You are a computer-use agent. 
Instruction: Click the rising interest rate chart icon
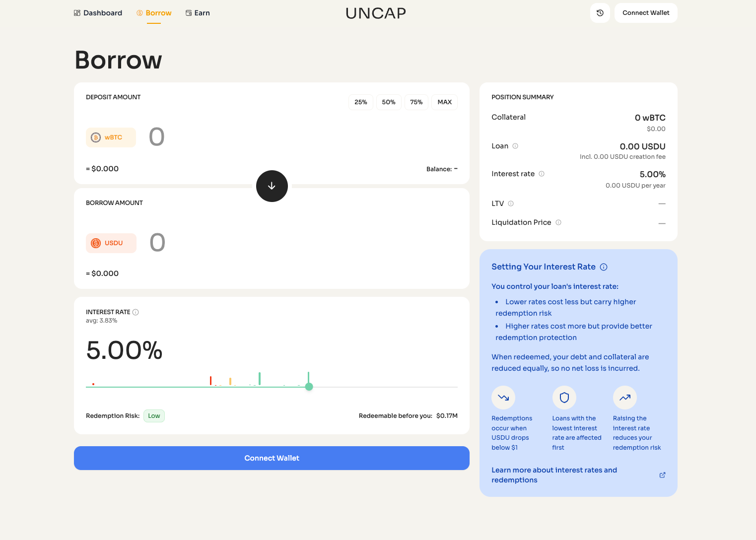pyautogui.click(x=625, y=398)
